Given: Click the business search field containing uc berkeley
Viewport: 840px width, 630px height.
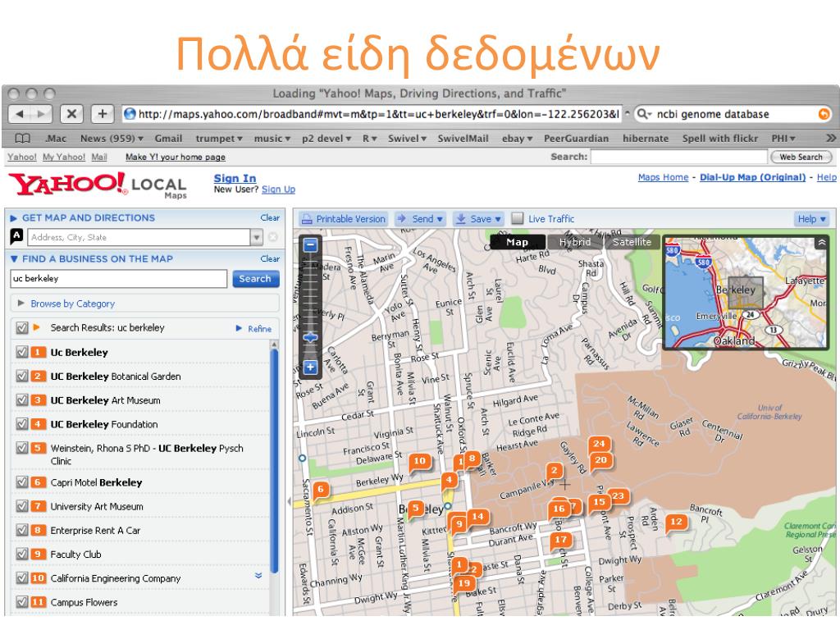Looking at the screenshot, I should tap(118, 279).
